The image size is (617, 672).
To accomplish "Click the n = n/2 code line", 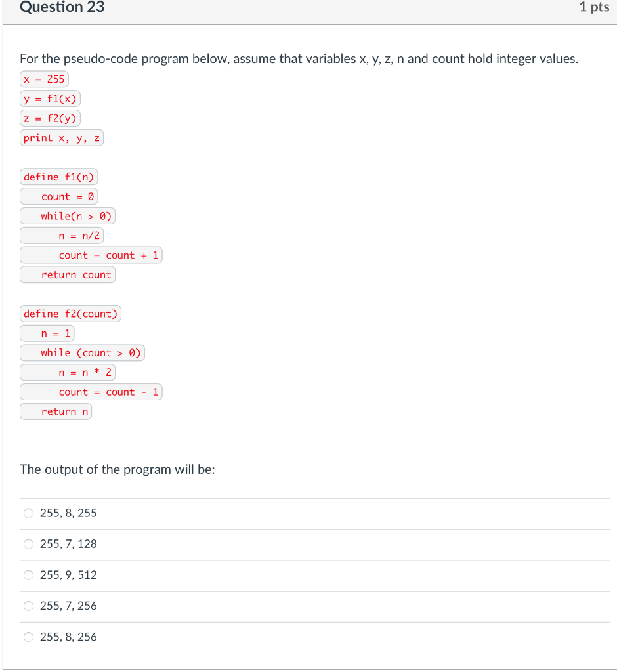I will [62, 236].
